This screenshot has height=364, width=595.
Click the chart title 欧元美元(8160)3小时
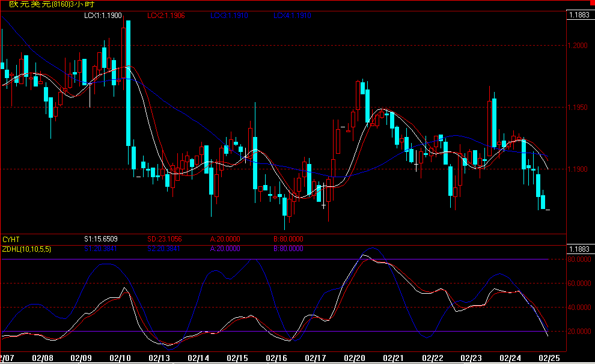(52, 4)
